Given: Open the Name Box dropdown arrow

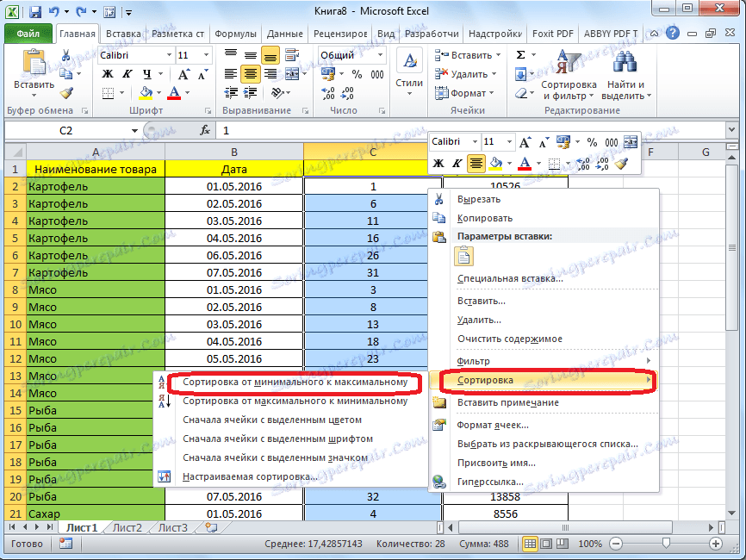Looking at the screenshot, I should pyautogui.click(x=134, y=131).
